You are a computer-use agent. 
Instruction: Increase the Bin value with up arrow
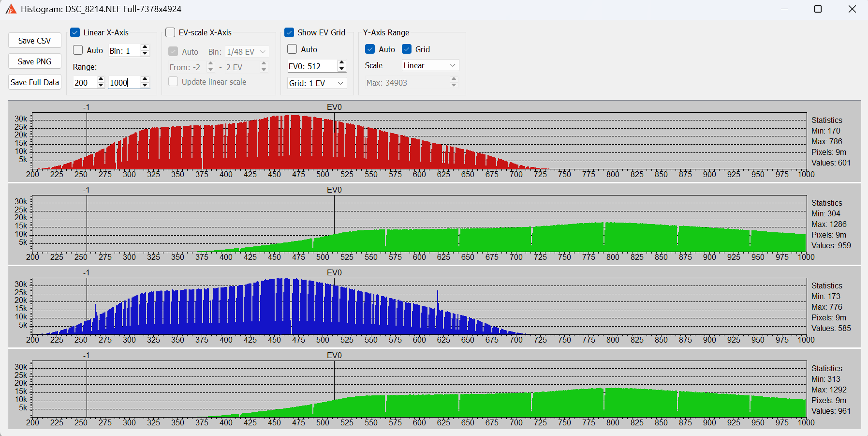(145, 47)
